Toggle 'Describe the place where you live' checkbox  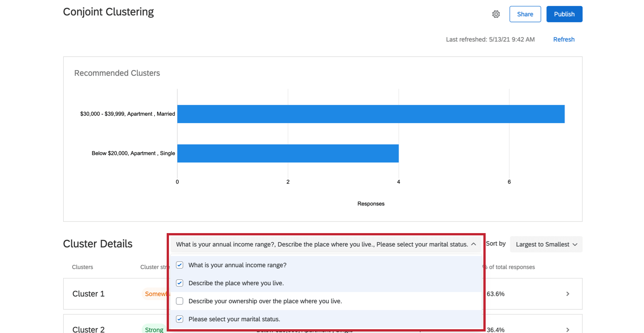coord(180,283)
